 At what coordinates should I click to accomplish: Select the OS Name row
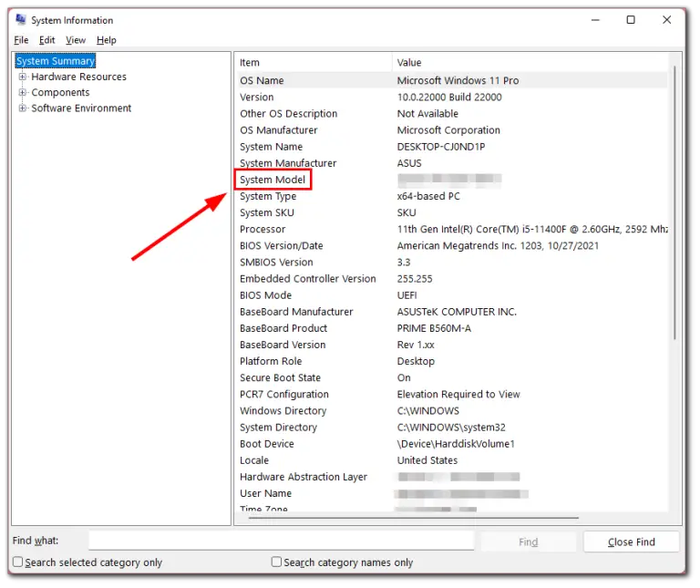[x=452, y=80]
